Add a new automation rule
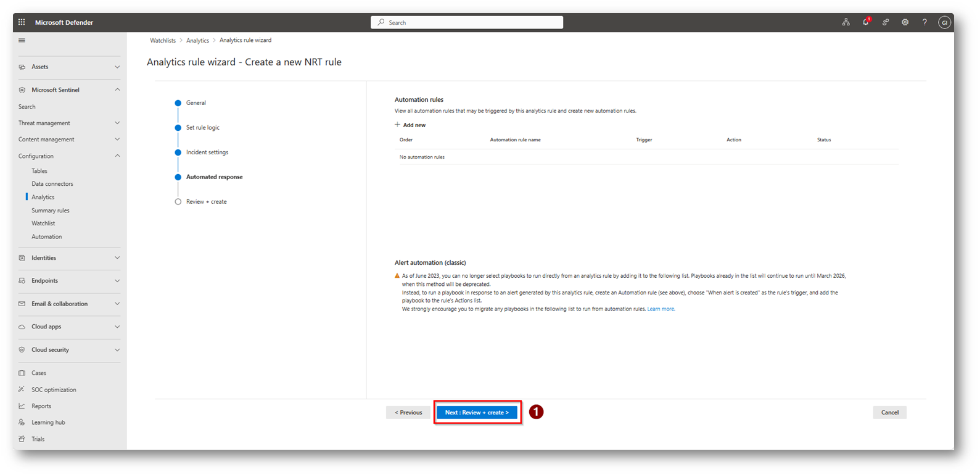Screen dimensions: 980x476 pyautogui.click(x=410, y=125)
